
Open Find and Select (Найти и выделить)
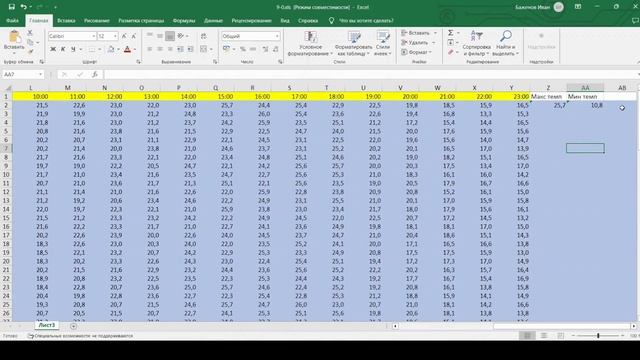[505, 43]
